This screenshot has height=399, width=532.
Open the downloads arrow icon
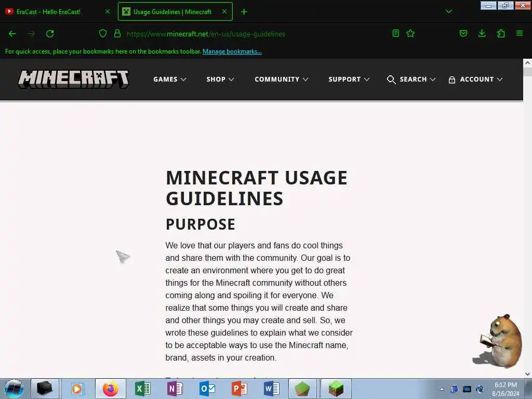pyautogui.click(x=482, y=33)
